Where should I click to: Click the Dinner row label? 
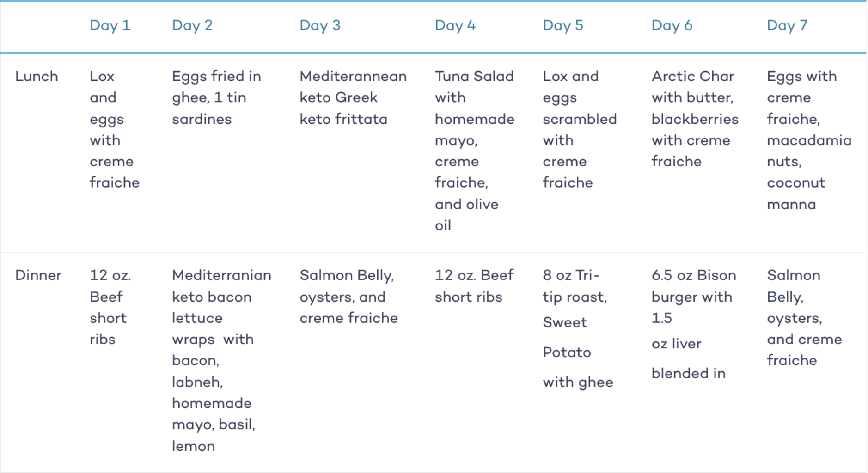pyautogui.click(x=38, y=275)
